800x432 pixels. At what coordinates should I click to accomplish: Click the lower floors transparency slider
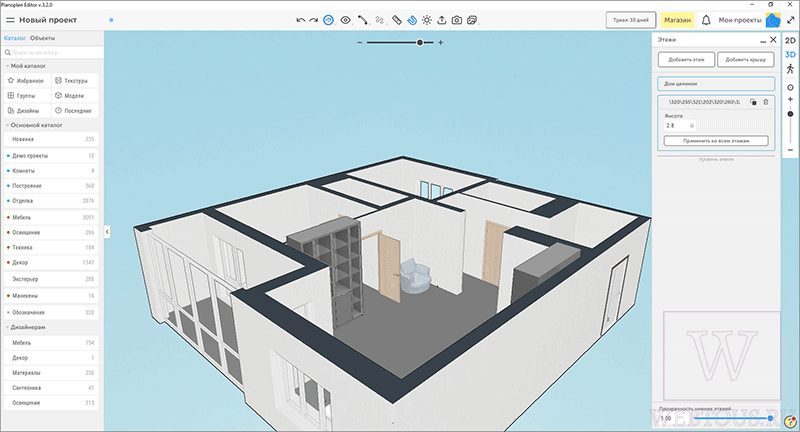pos(733,418)
